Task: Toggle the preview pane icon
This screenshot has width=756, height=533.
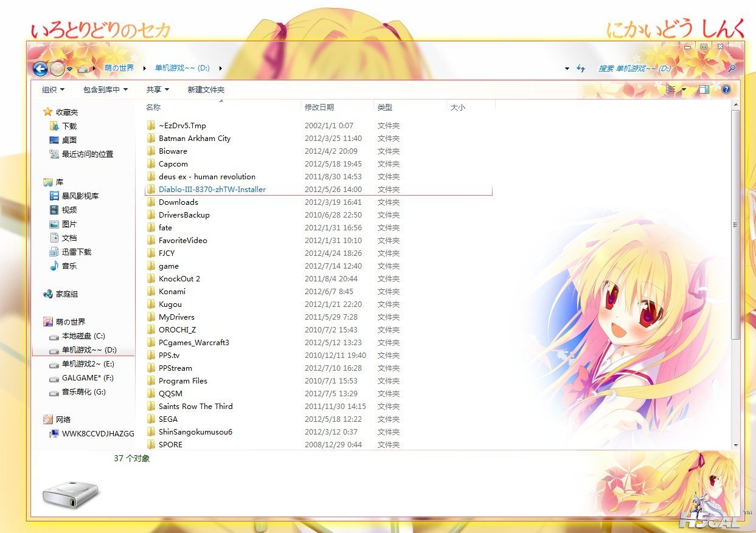Action: click(x=704, y=89)
